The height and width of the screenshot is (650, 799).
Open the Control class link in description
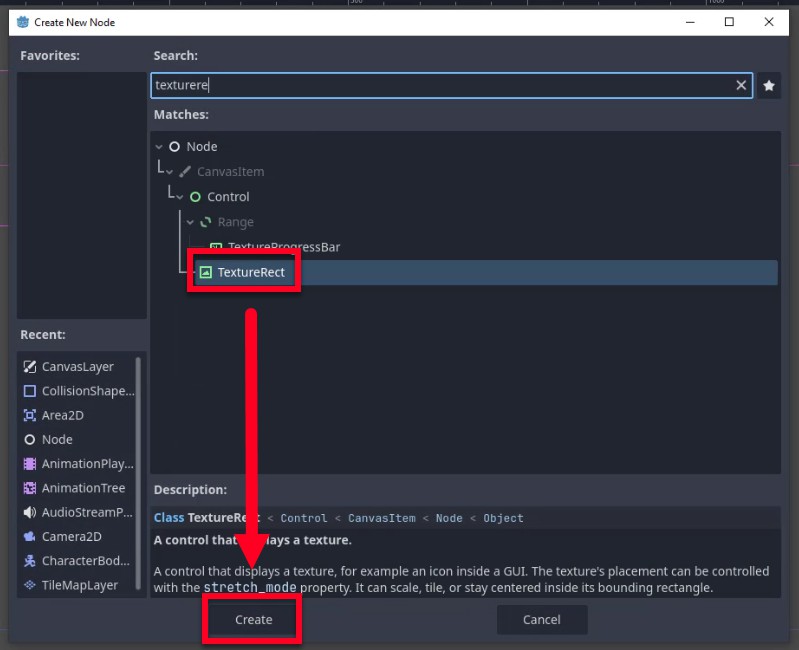304,518
